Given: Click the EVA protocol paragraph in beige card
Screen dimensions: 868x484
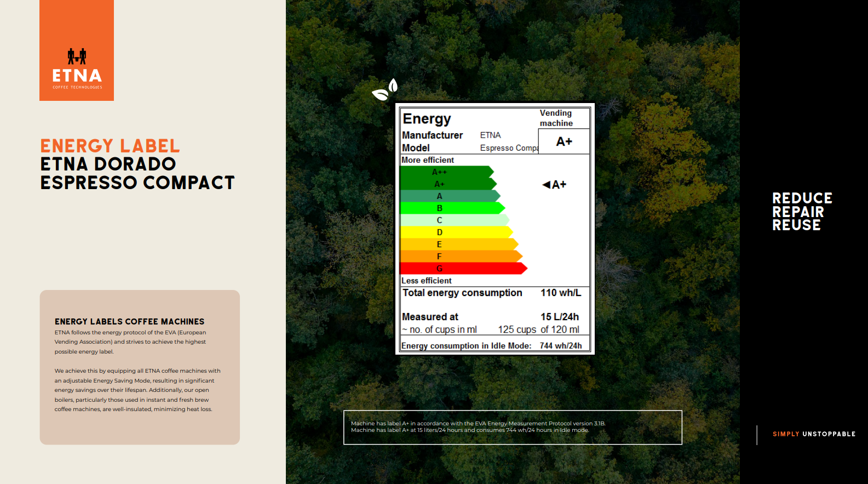Looking at the screenshot, I should point(130,342).
